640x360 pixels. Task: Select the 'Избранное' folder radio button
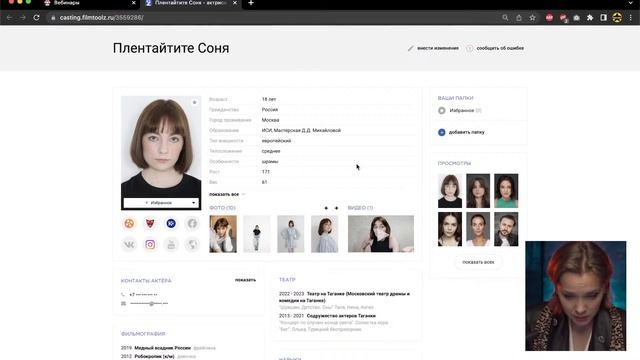(x=442, y=111)
